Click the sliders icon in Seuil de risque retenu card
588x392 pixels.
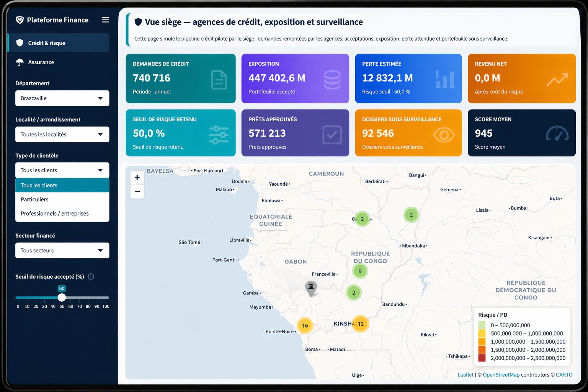click(219, 135)
